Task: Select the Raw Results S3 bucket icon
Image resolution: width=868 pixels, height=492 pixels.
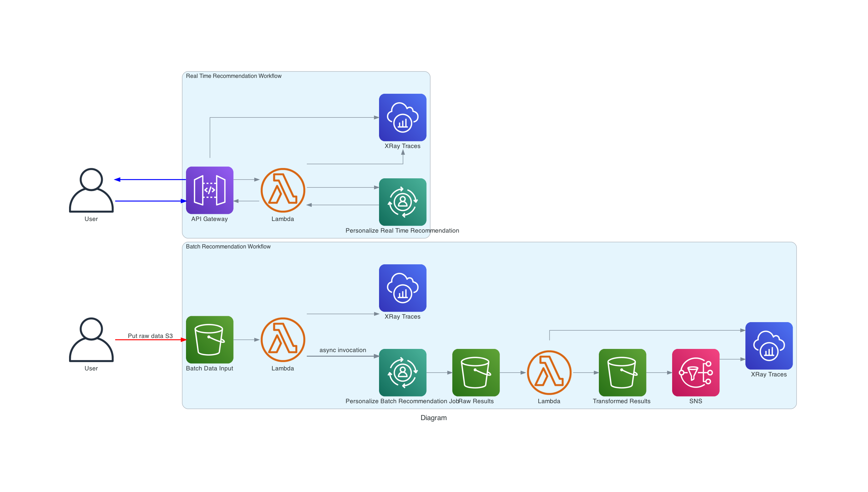Action: [x=476, y=373]
